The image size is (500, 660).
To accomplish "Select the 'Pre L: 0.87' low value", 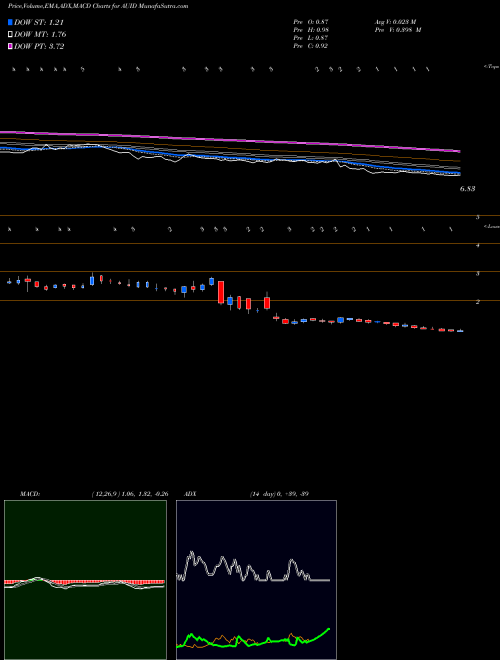I will pos(311,38).
